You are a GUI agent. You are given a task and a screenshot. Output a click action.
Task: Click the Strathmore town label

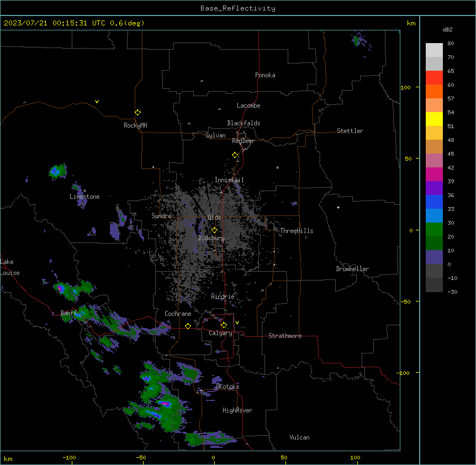click(x=285, y=336)
